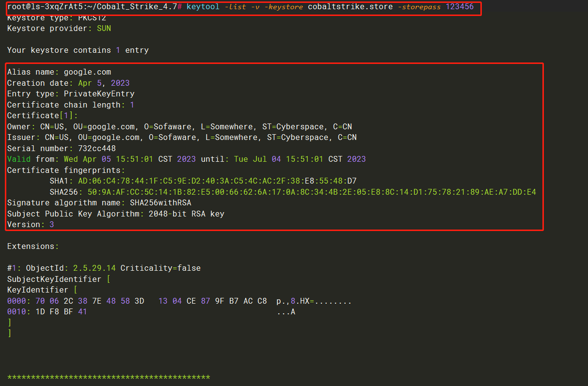Screen dimensions: 588x386
Task: Click the 2048-bit RSA key text
Action: 186,214
